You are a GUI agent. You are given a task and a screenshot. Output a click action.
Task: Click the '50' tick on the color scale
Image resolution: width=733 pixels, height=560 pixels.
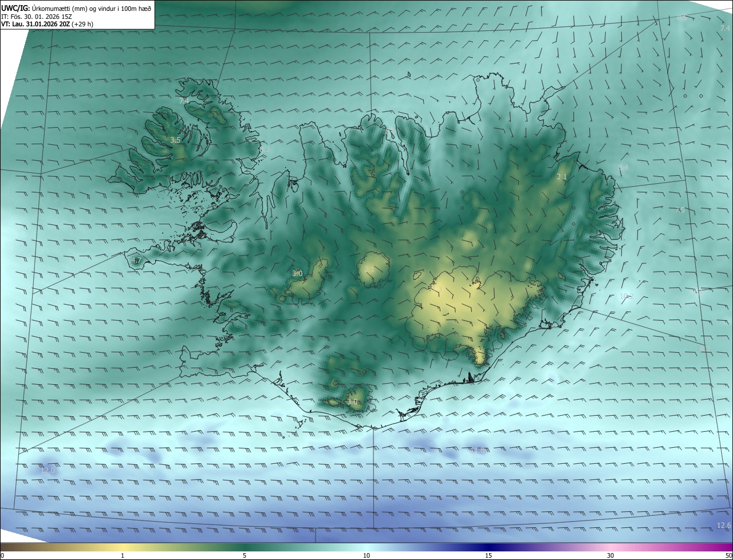click(x=728, y=555)
